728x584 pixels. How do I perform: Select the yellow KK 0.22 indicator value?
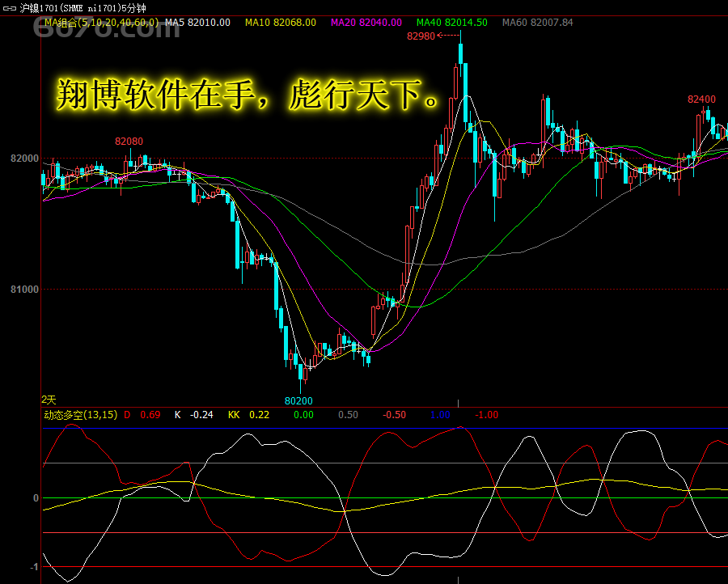click(x=248, y=415)
